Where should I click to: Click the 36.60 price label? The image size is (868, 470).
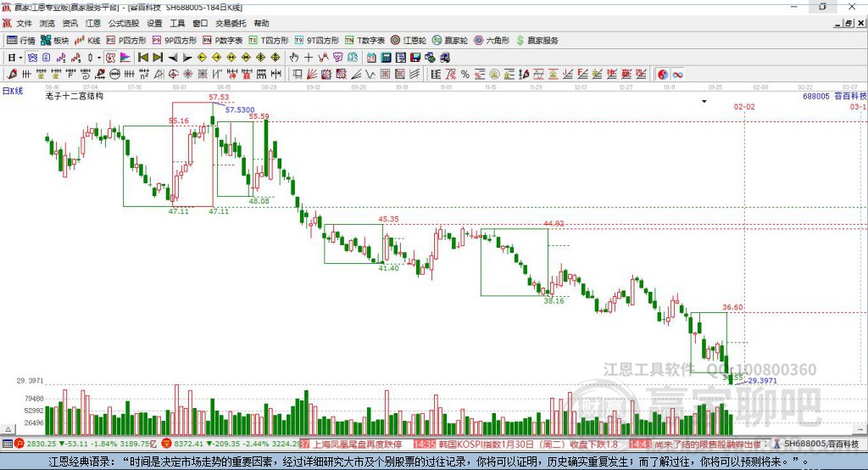[x=732, y=307]
